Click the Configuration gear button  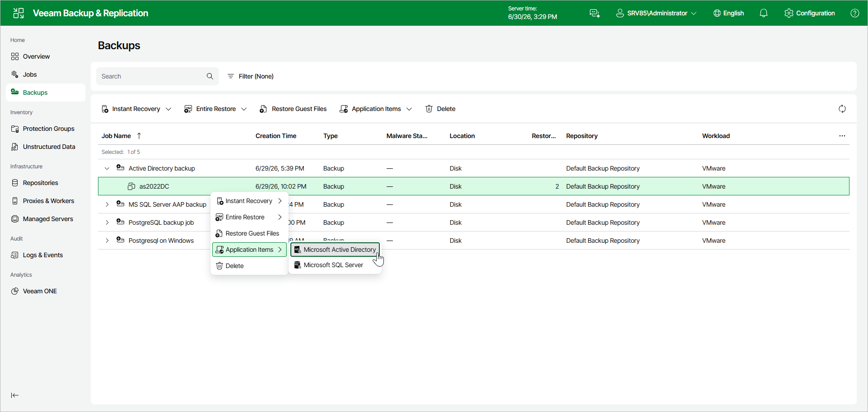pyautogui.click(x=810, y=13)
